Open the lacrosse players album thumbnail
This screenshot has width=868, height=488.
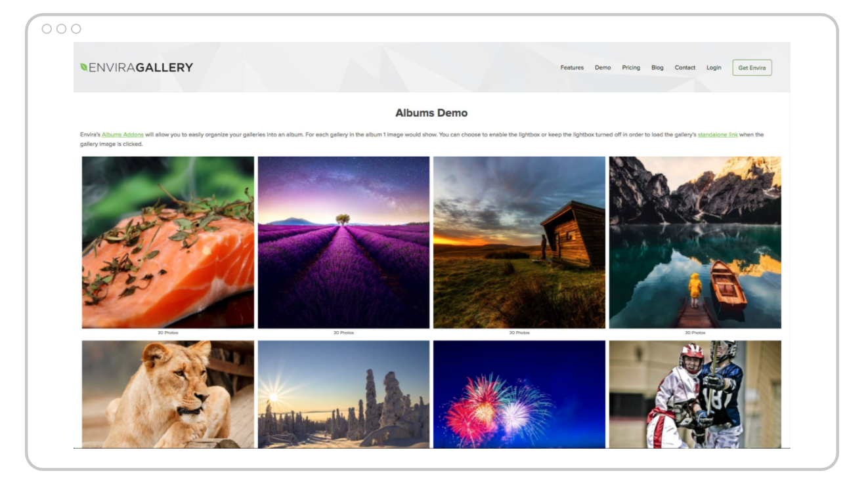[x=695, y=394]
